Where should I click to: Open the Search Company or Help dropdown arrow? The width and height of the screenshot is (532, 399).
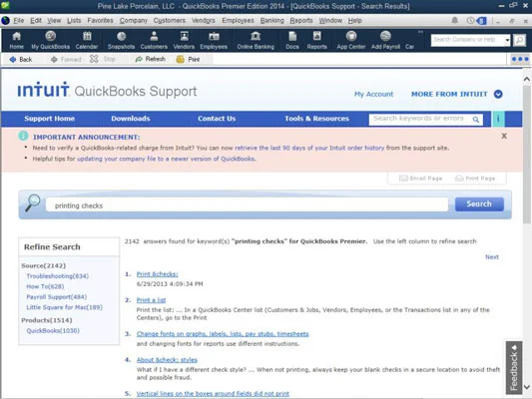click(507, 40)
